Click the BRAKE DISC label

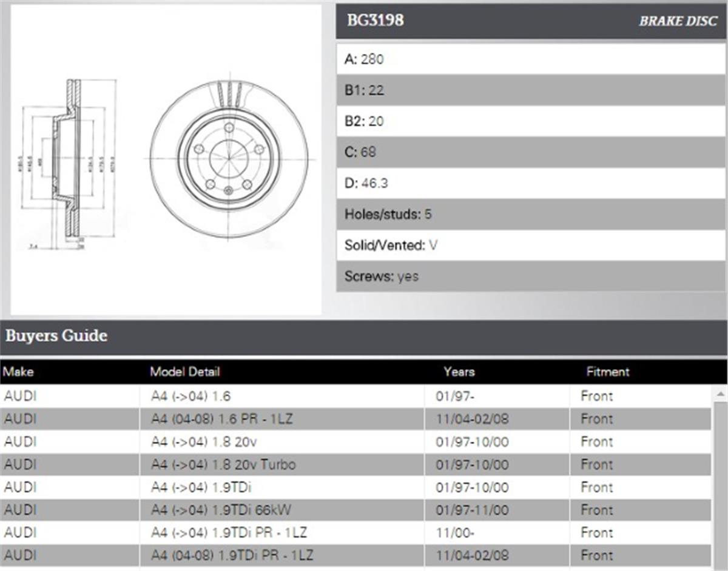(678, 21)
